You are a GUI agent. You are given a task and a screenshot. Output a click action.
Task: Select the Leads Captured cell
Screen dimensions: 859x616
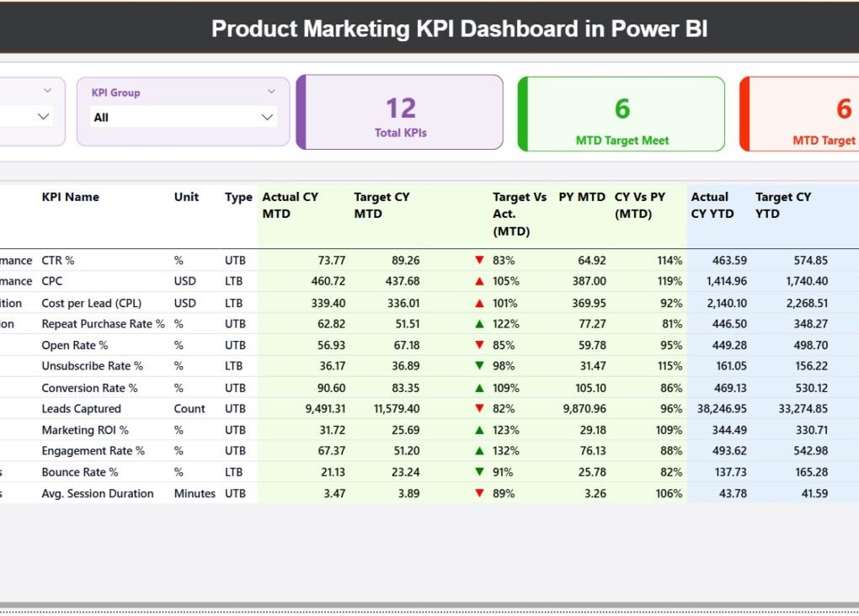tap(81, 408)
